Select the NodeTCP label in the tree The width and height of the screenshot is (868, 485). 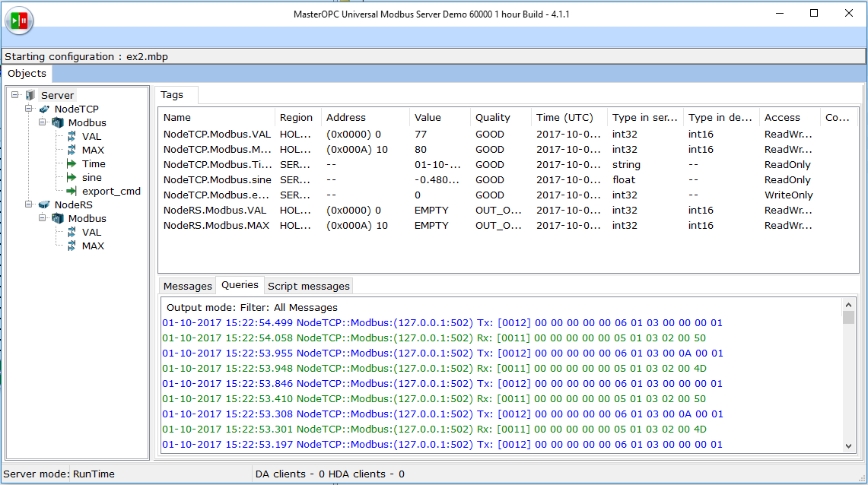[76, 109]
